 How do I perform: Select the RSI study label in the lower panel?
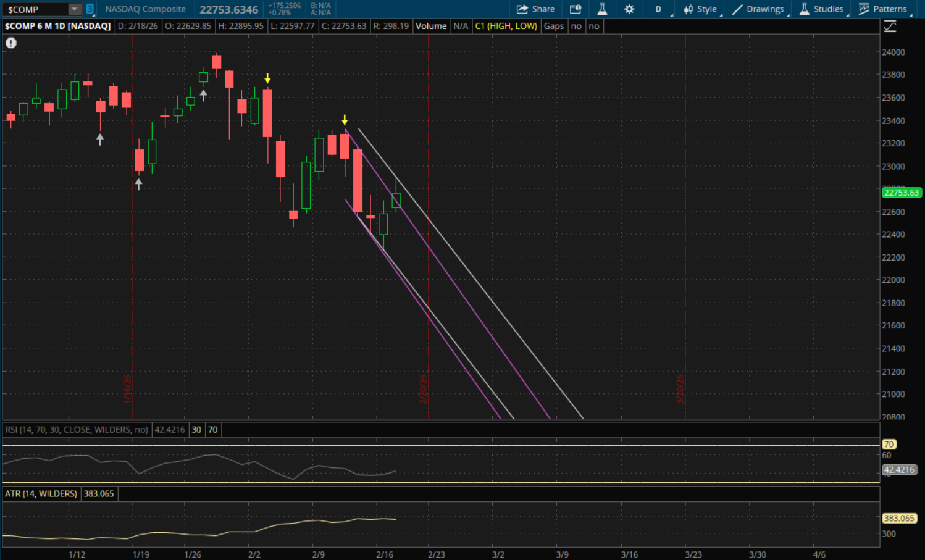click(77, 430)
